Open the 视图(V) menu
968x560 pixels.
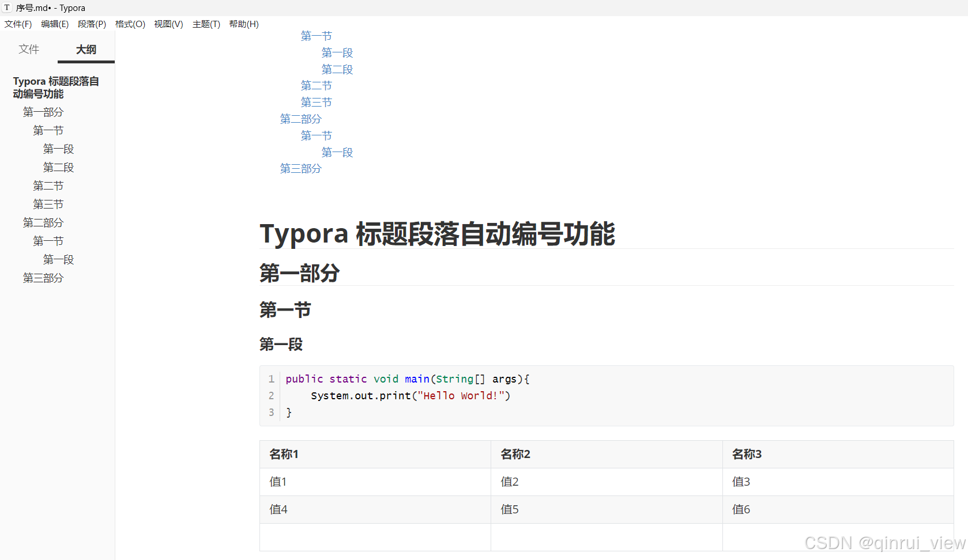168,24
